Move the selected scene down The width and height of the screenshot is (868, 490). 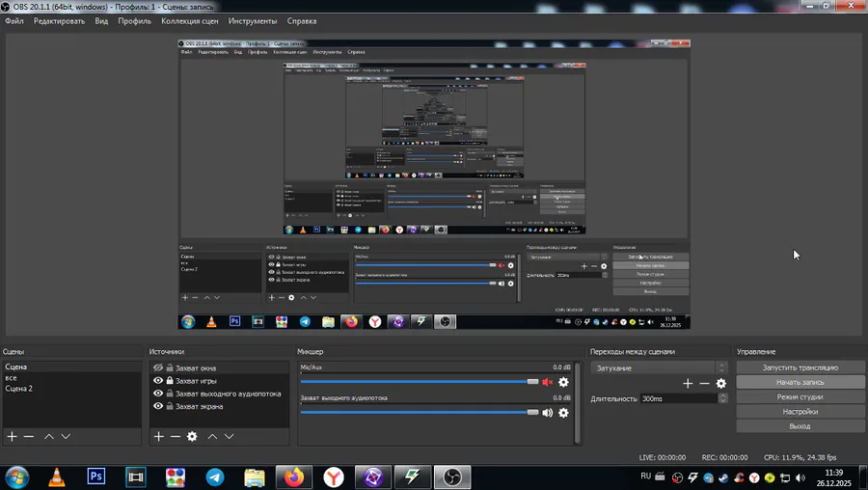tap(66, 436)
